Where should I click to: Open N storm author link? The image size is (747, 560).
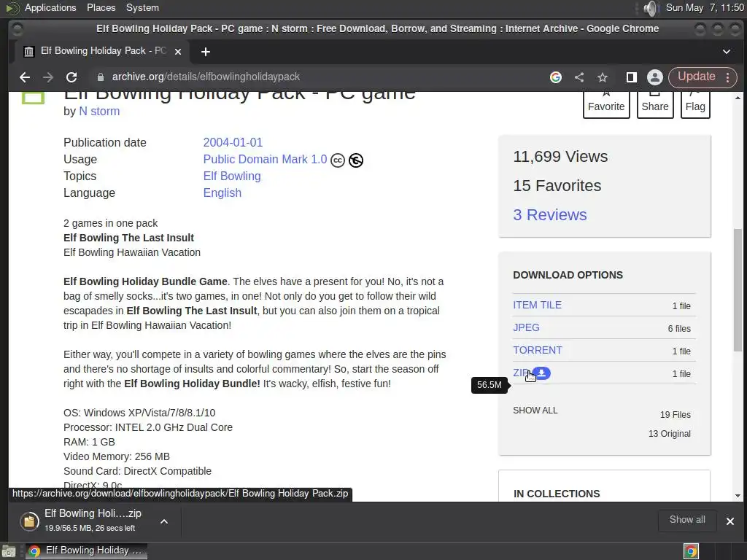coord(99,111)
